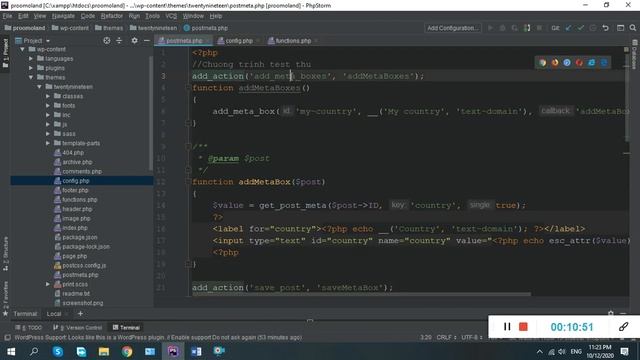Open the File menu

(7, 16)
